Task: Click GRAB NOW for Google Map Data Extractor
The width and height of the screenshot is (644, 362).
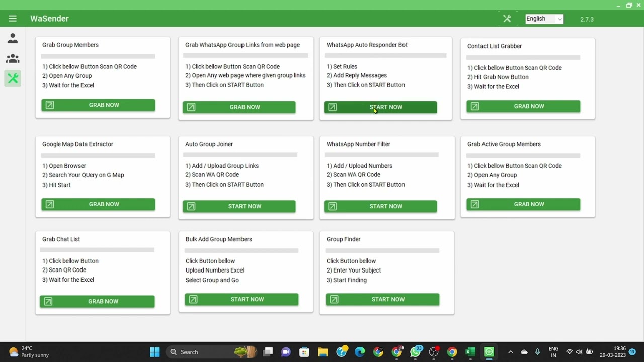Action: pos(98,204)
